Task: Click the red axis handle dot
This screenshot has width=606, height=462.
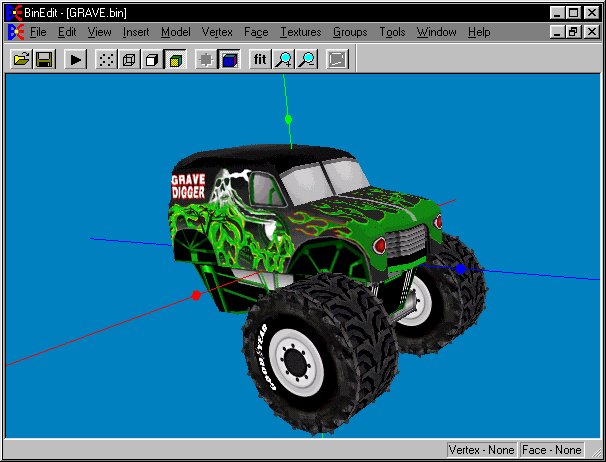Action: 196,295
